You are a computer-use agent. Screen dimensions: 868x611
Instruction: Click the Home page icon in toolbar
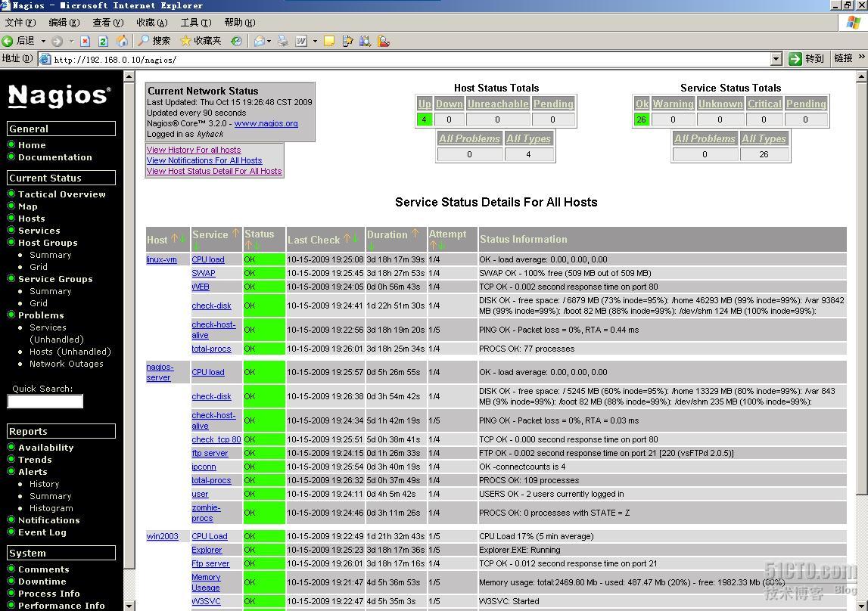(x=123, y=40)
